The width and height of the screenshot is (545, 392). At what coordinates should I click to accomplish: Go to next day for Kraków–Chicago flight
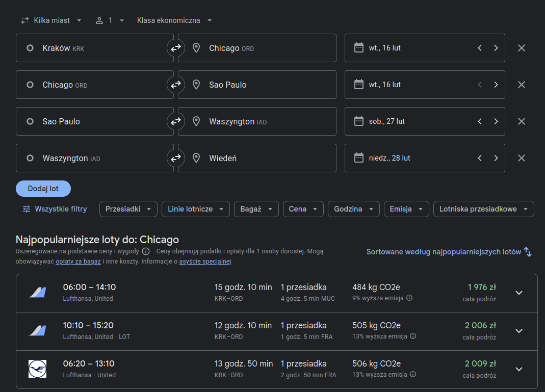tap(496, 48)
